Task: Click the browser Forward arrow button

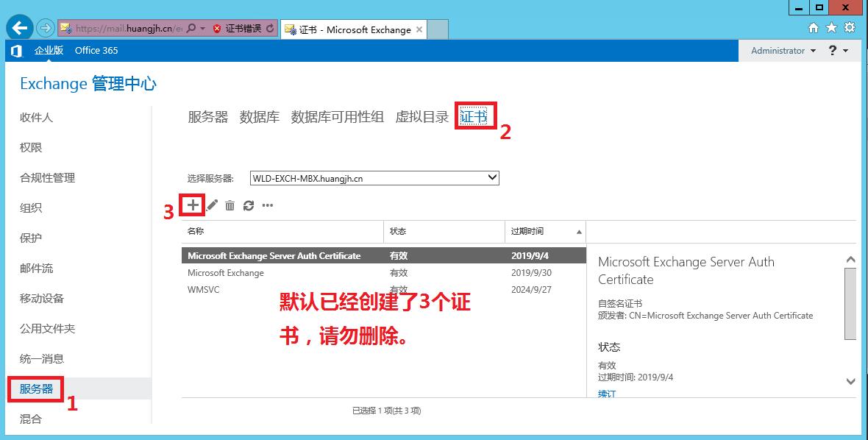Action: pos(46,28)
